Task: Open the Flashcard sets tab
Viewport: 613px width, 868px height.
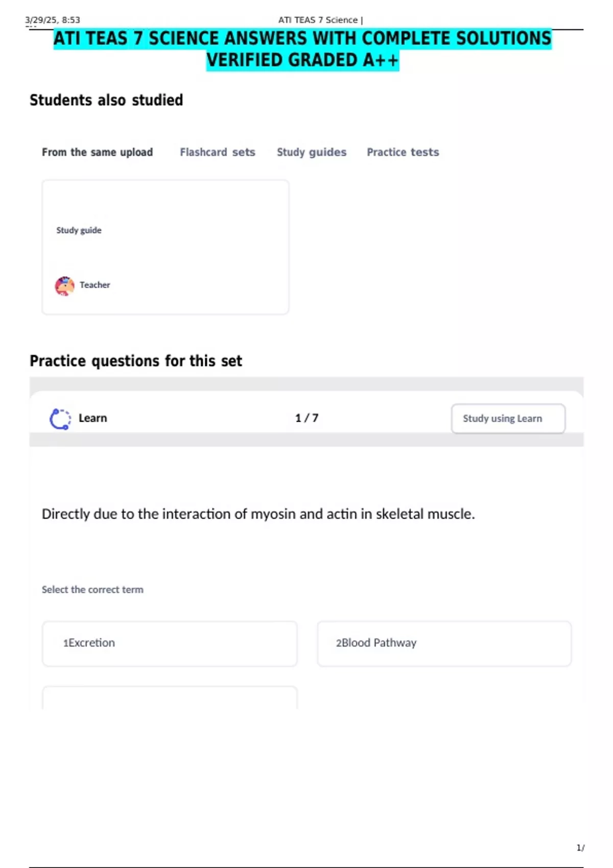Action: coord(218,152)
